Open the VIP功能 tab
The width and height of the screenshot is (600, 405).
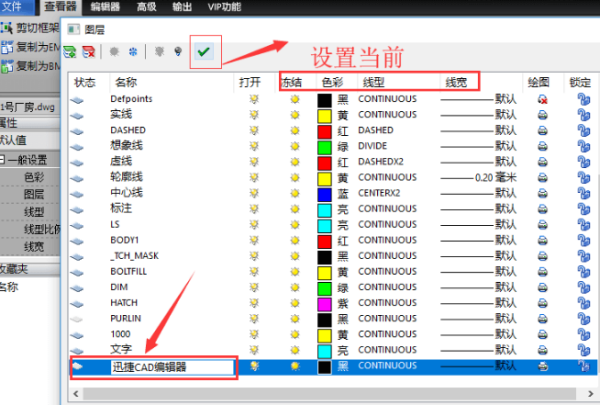224,7
